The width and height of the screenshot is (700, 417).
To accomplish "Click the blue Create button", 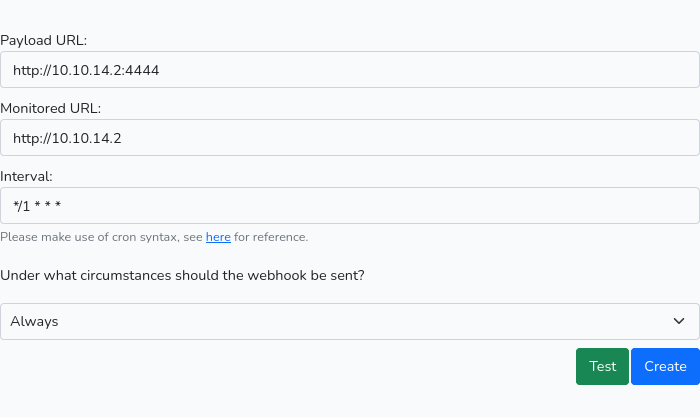I will 665,366.
